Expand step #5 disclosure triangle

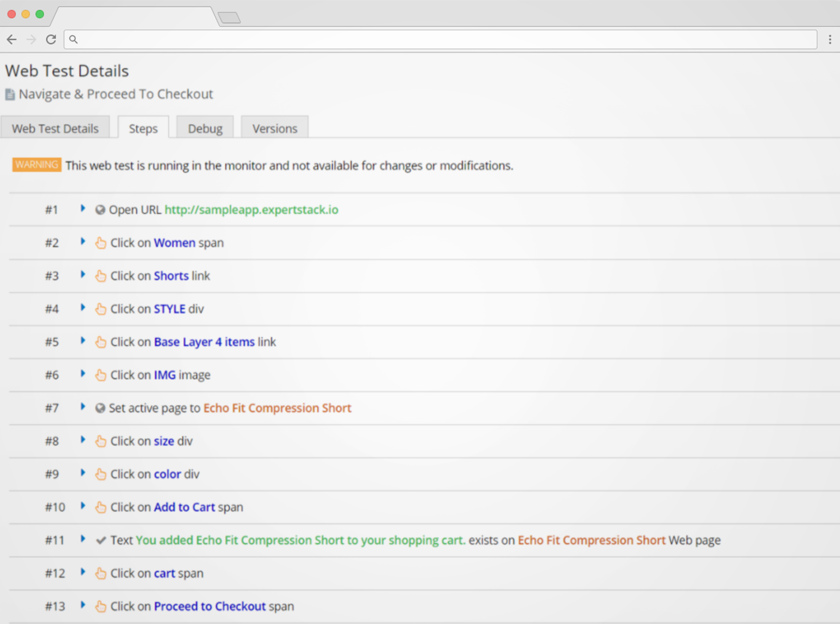coord(83,341)
